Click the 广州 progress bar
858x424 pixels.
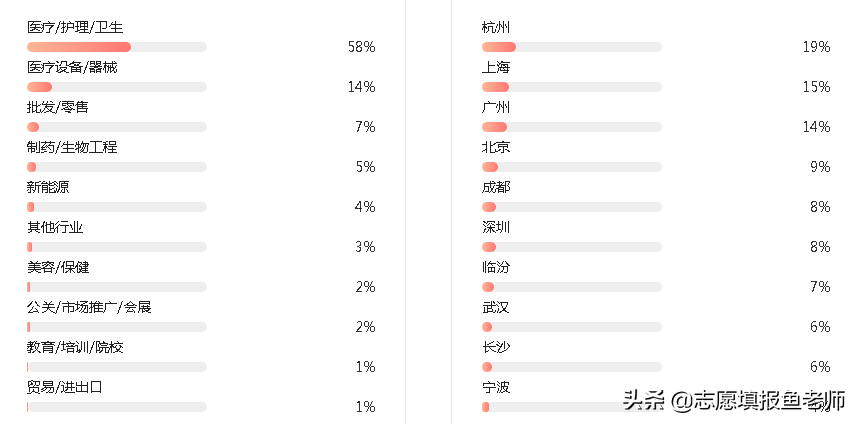tap(572, 127)
